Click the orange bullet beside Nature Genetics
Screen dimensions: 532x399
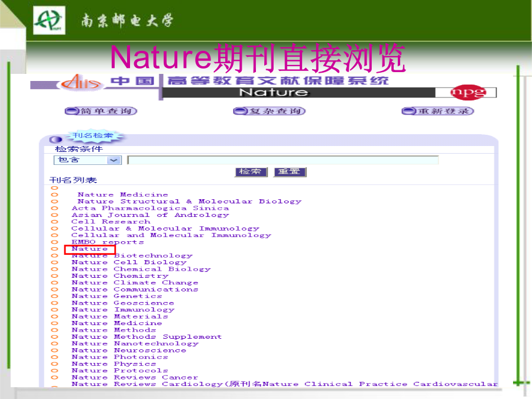(x=54, y=296)
